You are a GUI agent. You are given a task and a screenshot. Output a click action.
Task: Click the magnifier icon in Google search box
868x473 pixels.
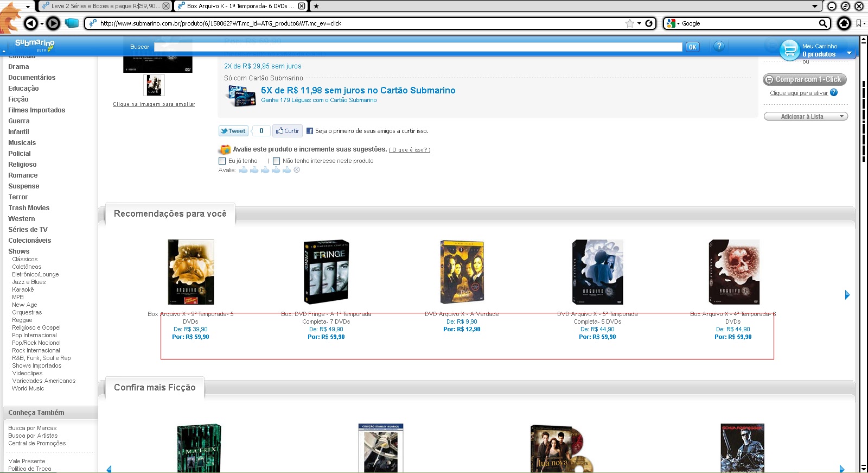coord(822,23)
